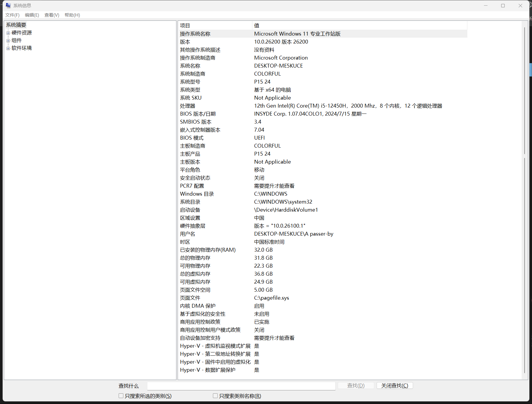Select the 页面文件空间 row label
This screenshot has height=404, width=532.
tap(195, 290)
